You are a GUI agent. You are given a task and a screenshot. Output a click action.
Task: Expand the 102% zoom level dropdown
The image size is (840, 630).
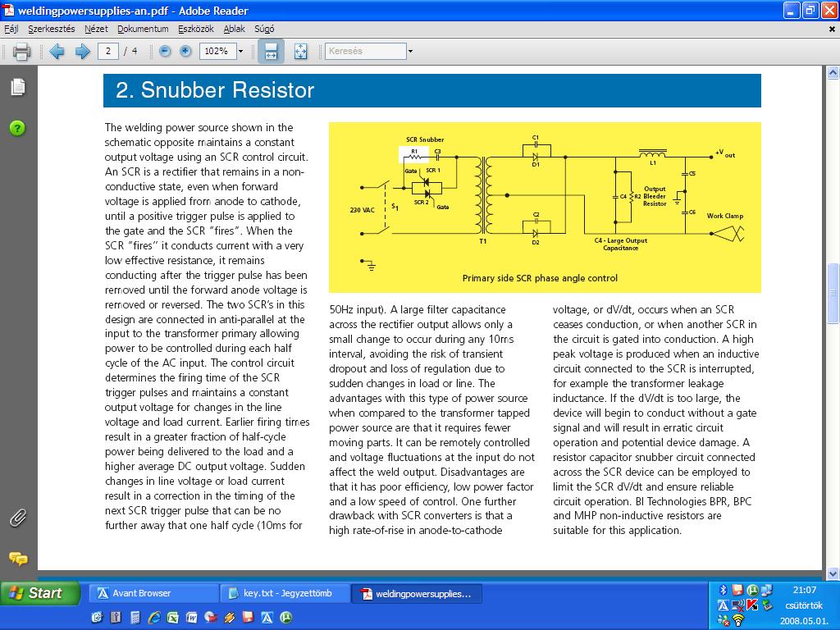[x=240, y=52]
